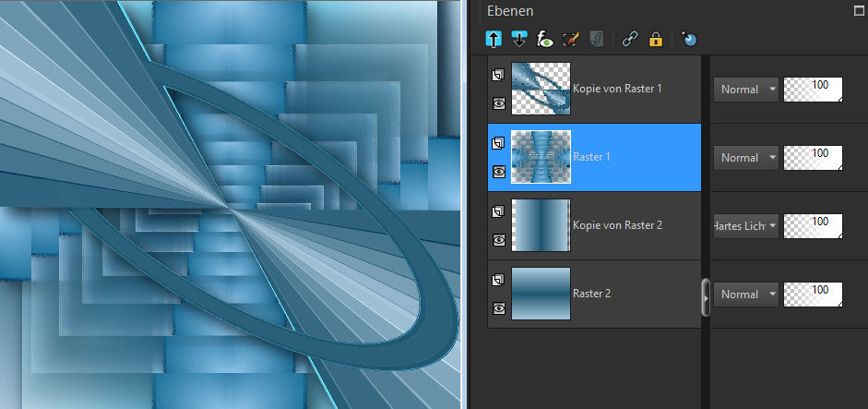868x409 pixels.
Task: Click the link layers chain icon
Action: pyautogui.click(x=629, y=39)
